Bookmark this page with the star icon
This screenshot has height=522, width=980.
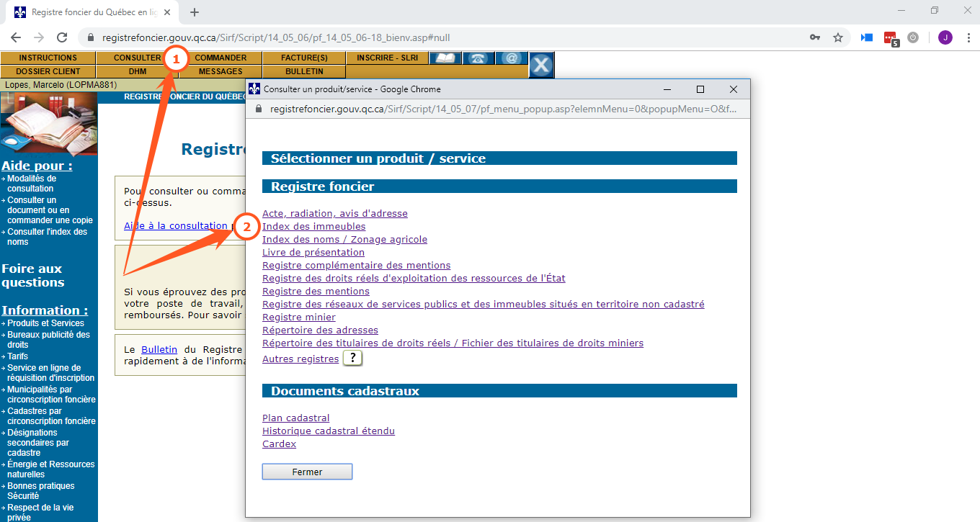point(838,37)
